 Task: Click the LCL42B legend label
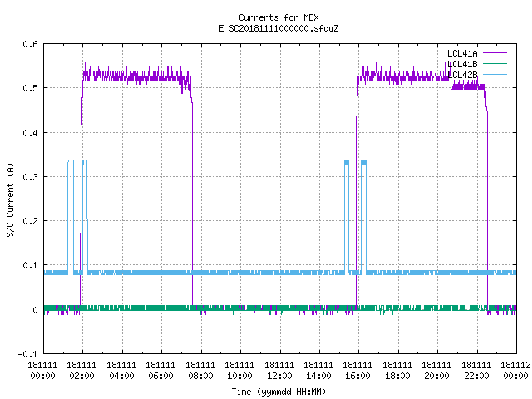click(462, 75)
